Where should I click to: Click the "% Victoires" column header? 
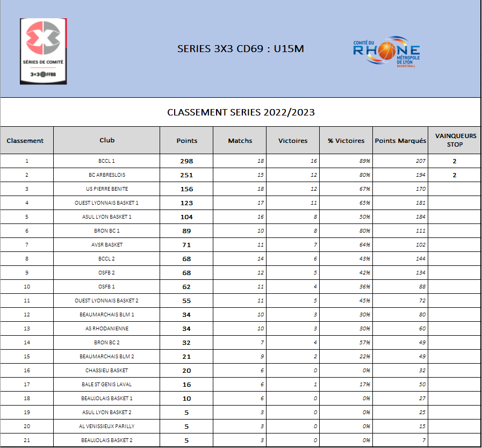pyautogui.click(x=346, y=141)
